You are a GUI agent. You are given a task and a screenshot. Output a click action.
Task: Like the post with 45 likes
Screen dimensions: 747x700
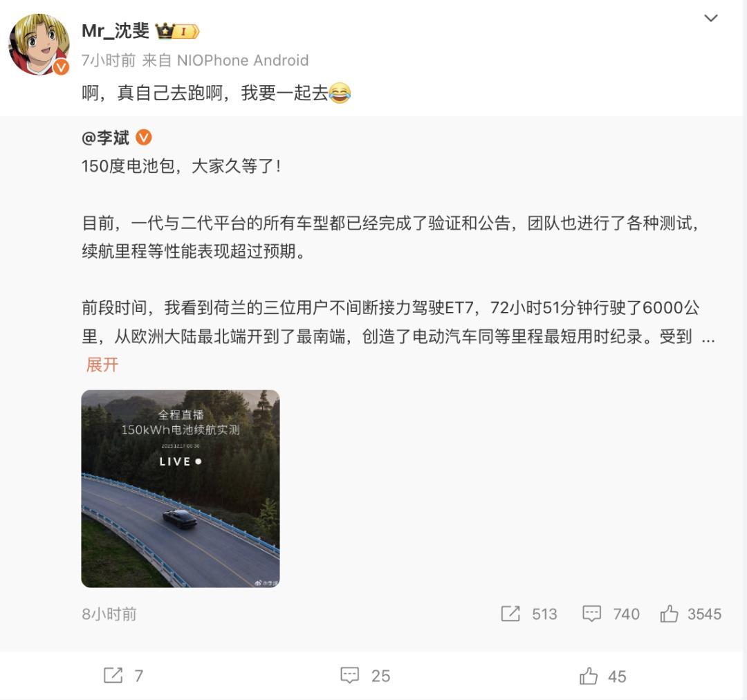[x=589, y=676]
